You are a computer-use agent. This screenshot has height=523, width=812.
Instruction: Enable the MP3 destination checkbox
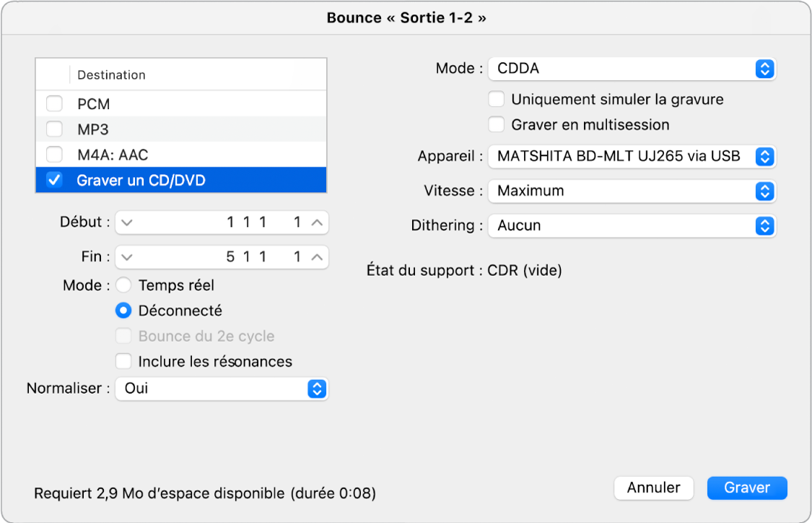(54, 129)
